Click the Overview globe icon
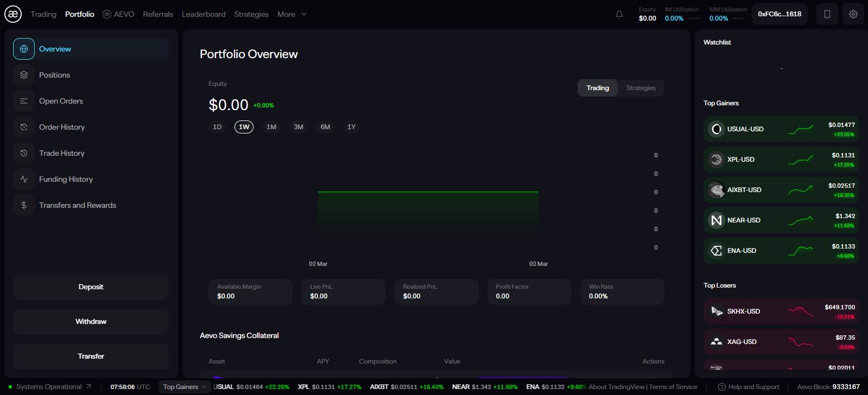The width and height of the screenshot is (868, 395). 24,49
